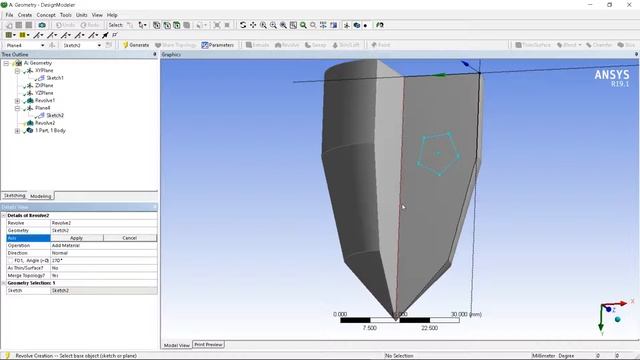Open the Help menu
The width and height of the screenshot is (640, 360).
(x=112, y=15)
